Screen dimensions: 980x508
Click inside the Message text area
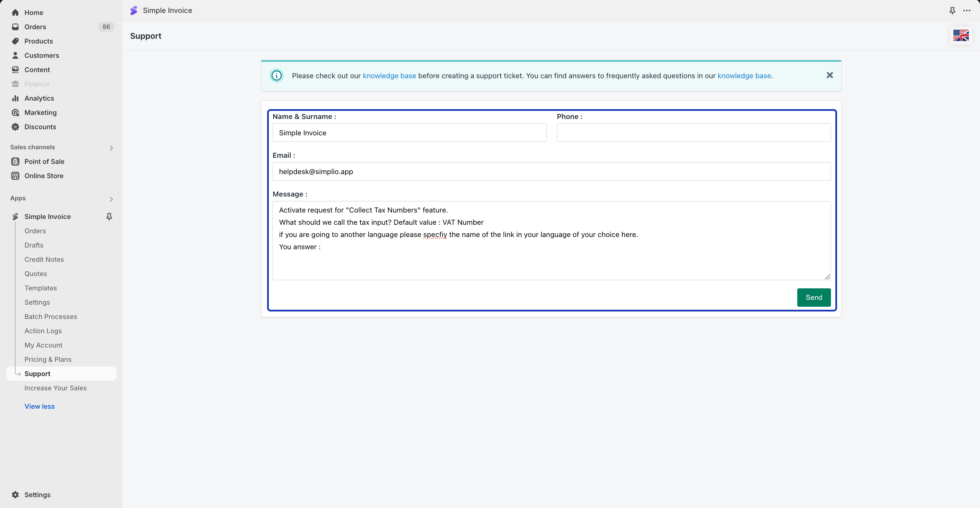551,263
